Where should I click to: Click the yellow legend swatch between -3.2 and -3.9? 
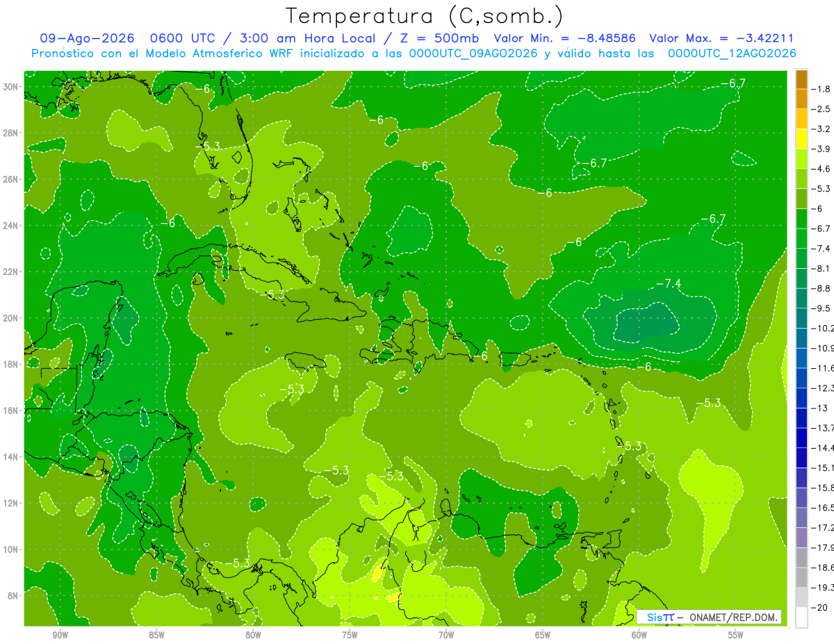pos(801,139)
